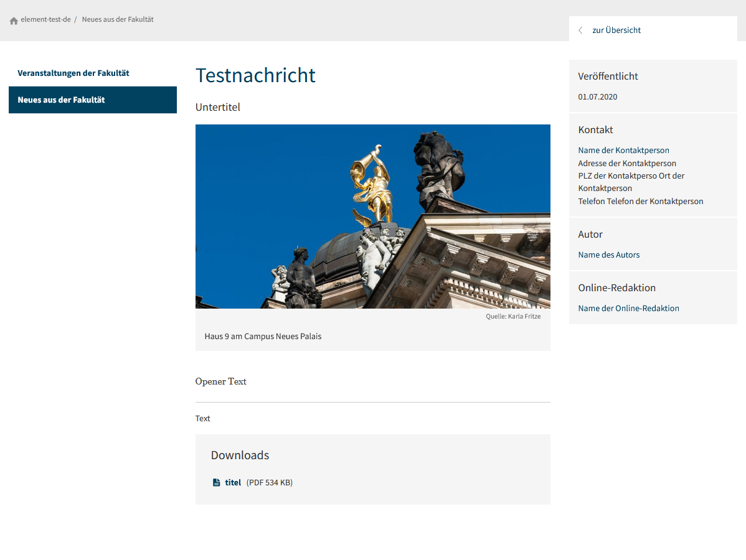Click the publication date 01.07.2020
Viewport: 746px width, 560px height.
[x=597, y=96]
